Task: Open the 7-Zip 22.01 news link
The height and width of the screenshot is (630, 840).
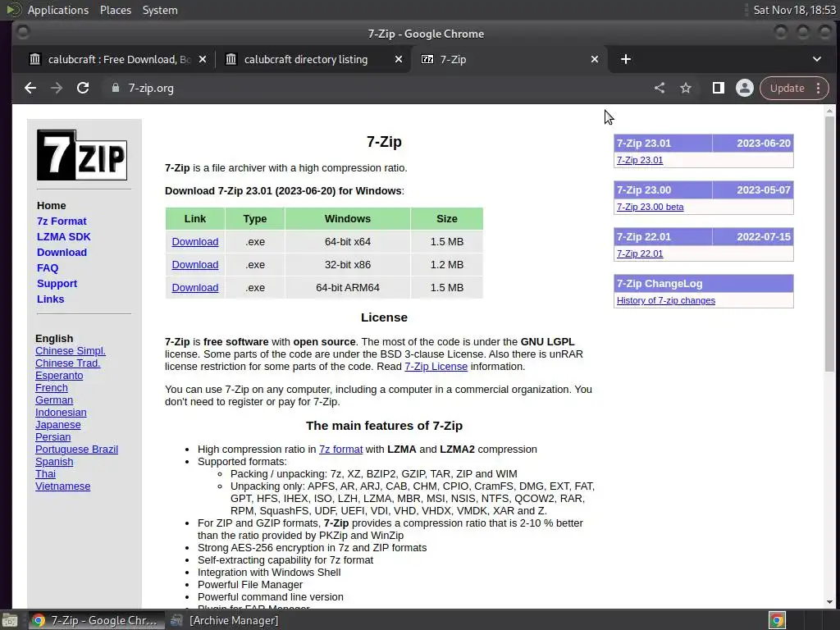Action: 640,253
